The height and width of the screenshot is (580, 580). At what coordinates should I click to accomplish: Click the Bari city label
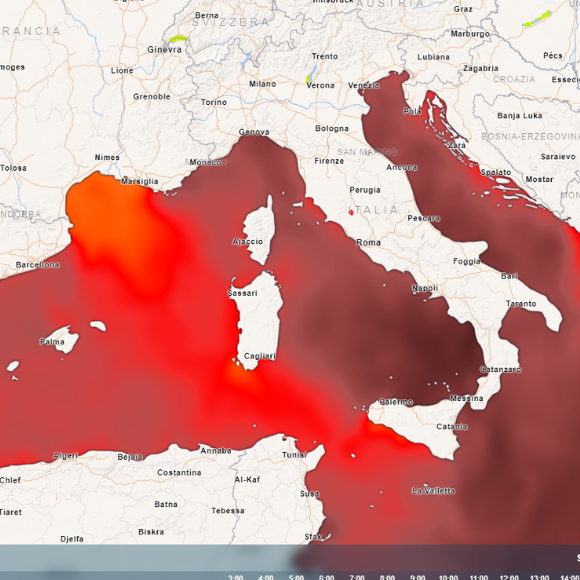pos(509,276)
